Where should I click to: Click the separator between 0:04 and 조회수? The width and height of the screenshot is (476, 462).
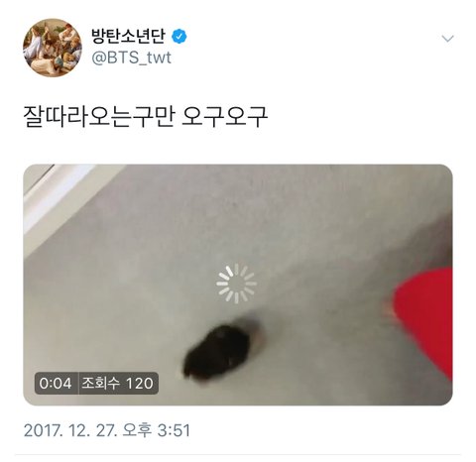click(78, 384)
